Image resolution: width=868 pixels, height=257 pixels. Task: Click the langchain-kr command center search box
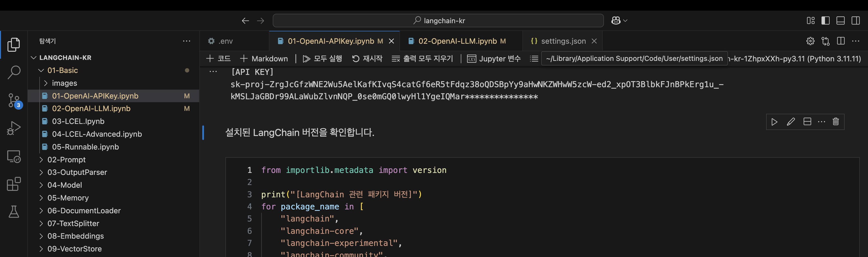coord(438,21)
